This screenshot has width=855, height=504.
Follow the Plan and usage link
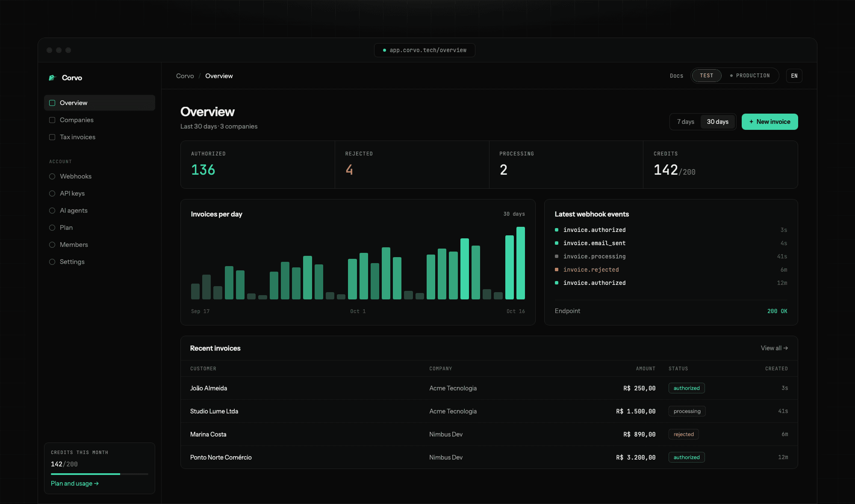[75, 483]
